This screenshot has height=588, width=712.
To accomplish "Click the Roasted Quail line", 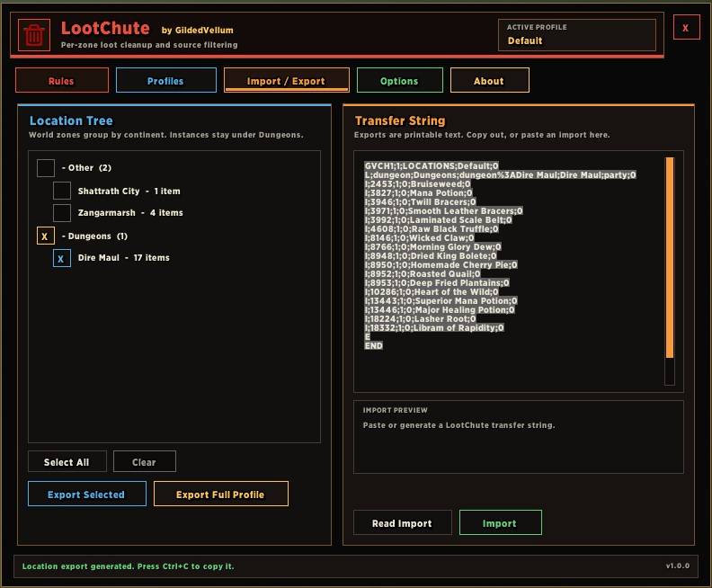I will 423,274.
